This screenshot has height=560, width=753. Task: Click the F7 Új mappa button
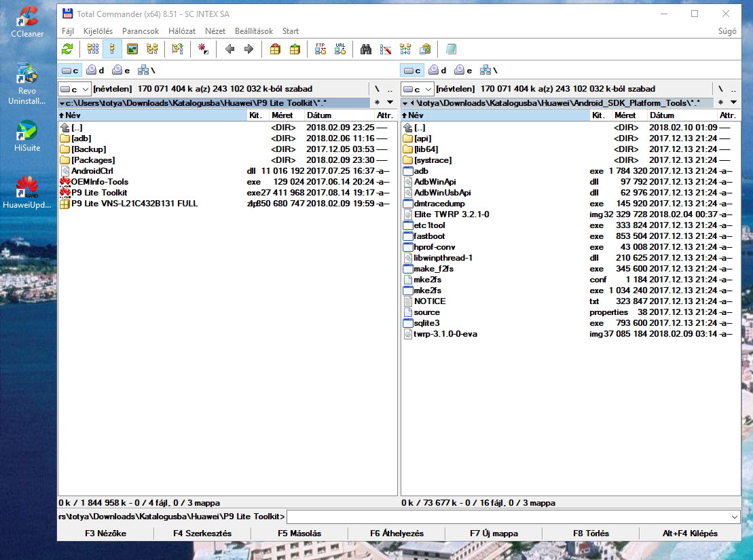(x=494, y=534)
